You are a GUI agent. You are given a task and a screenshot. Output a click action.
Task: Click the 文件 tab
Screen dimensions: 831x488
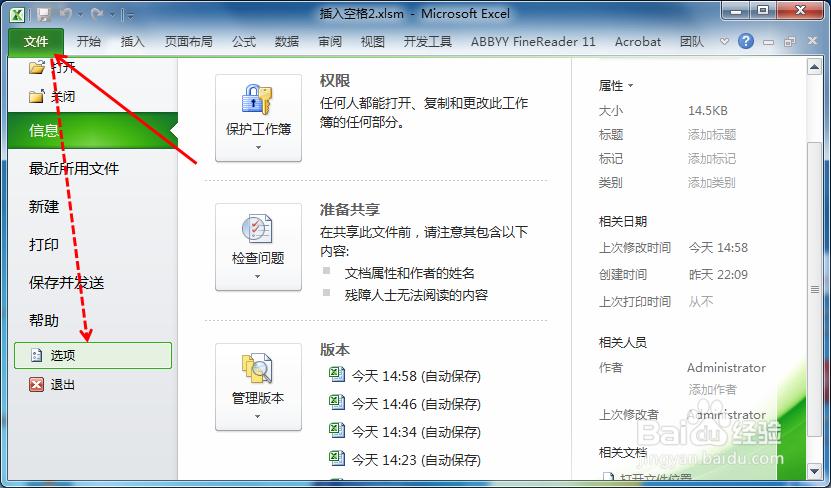(x=36, y=42)
